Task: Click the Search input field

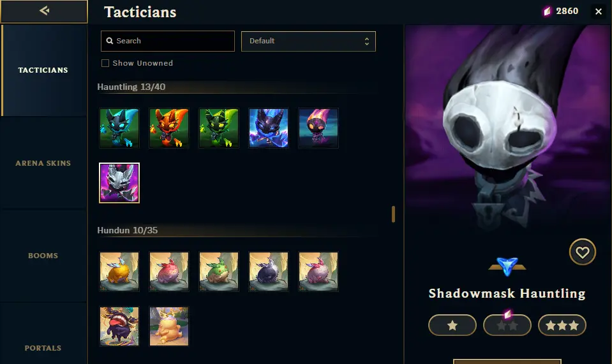Action: tap(168, 41)
